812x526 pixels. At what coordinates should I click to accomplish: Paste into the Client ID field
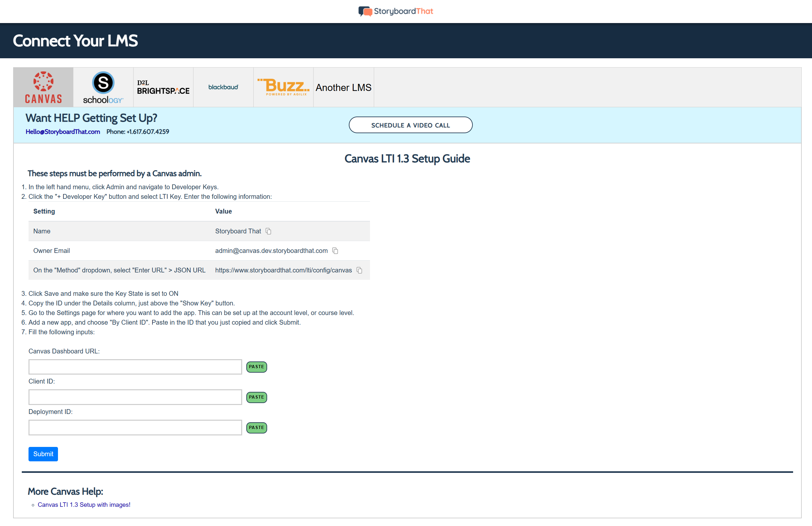[x=257, y=397]
